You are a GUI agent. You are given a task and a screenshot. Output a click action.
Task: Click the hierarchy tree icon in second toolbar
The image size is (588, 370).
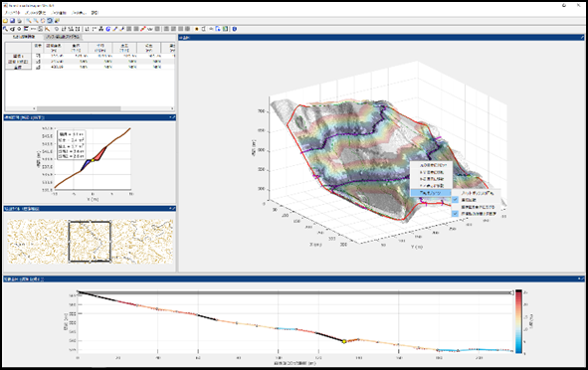pos(100,29)
